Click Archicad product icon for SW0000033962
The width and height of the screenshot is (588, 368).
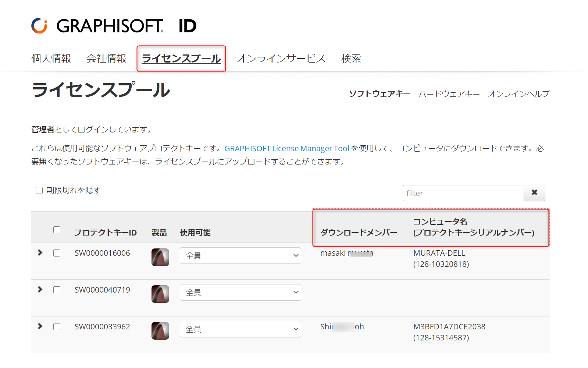click(x=160, y=330)
